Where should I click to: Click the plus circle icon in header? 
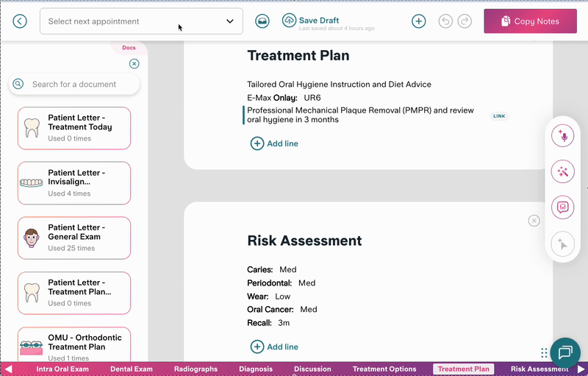419,21
